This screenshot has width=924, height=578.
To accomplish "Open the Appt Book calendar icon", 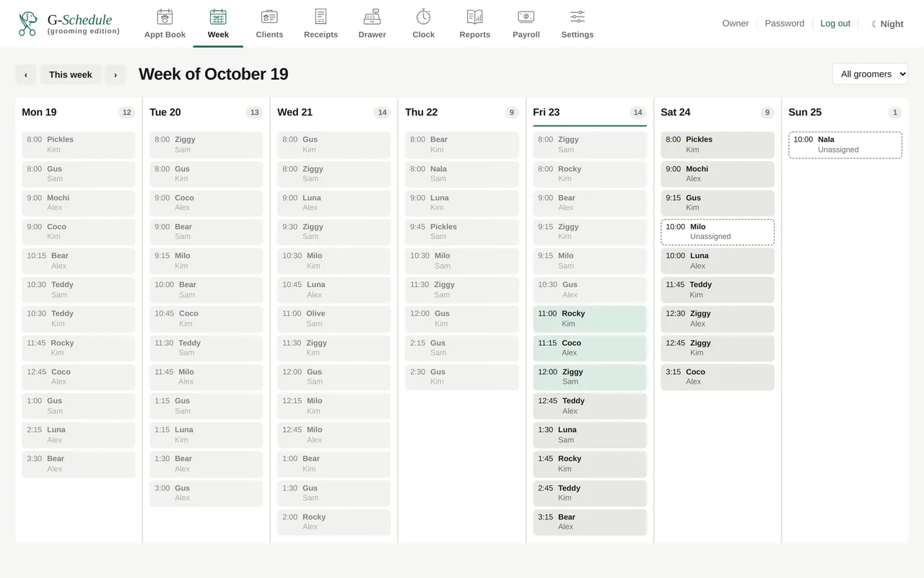I will [x=165, y=17].
